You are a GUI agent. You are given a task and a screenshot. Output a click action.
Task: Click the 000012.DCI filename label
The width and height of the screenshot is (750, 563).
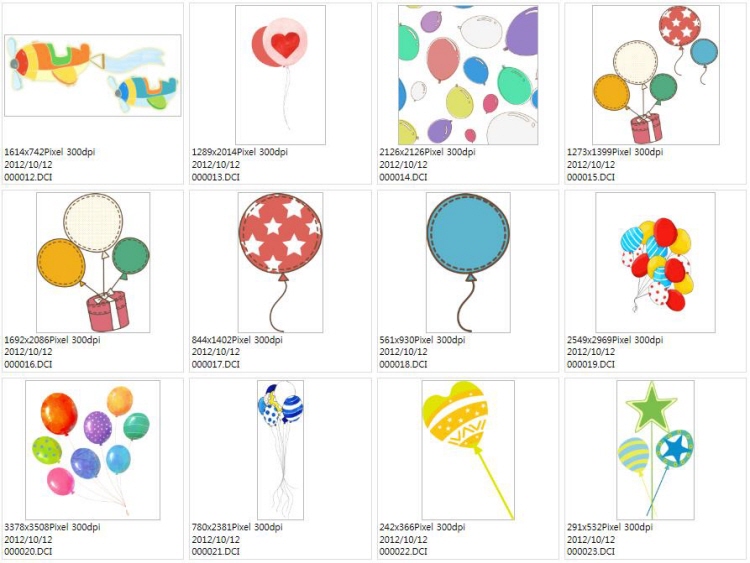(x=28, y=177)
